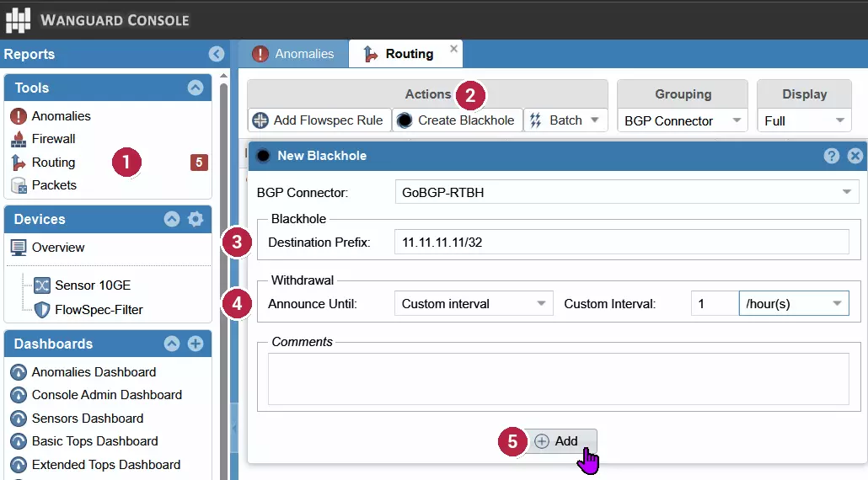The image size is (868, 480).
Task: Open the Grouping BGP Connector dropdown
Action: click(x=682, y=120)
